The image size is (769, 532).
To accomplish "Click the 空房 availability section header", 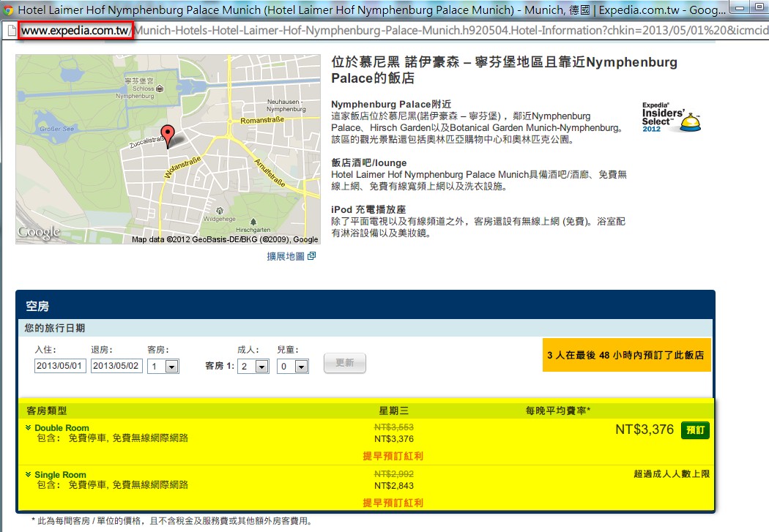I will point(365,306).
